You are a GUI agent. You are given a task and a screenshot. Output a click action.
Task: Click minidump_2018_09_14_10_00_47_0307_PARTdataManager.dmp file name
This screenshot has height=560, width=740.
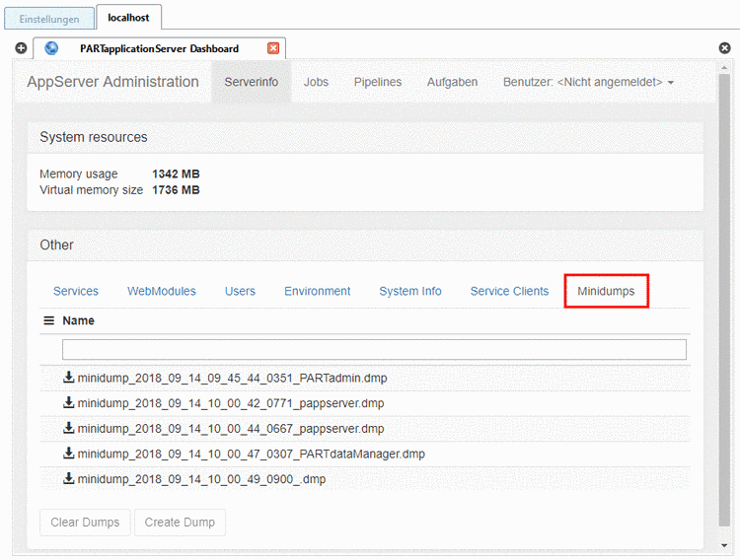(251, 454)
